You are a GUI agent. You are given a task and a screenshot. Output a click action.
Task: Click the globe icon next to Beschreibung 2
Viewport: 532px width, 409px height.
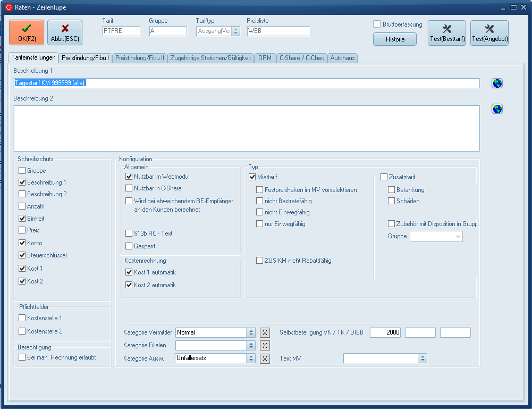click(497, 109)
